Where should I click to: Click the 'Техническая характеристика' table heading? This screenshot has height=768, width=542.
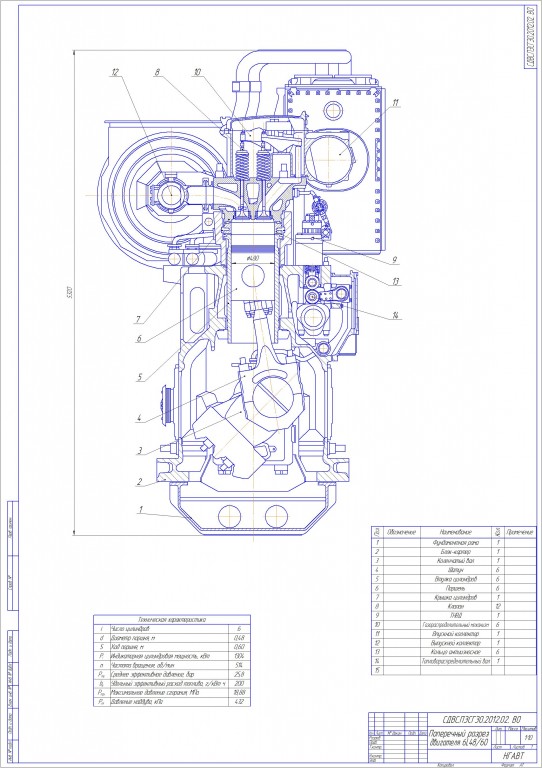[x=172, y=620]
